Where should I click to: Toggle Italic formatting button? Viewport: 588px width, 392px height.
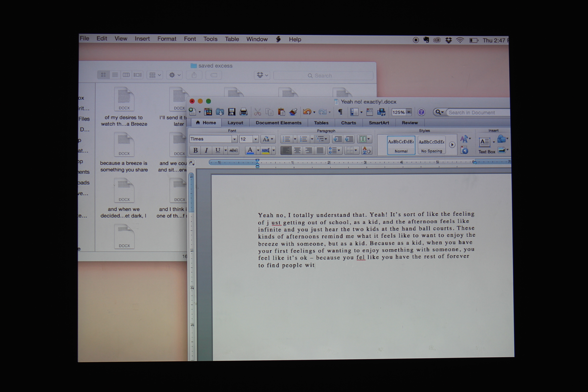click(206, 150)
